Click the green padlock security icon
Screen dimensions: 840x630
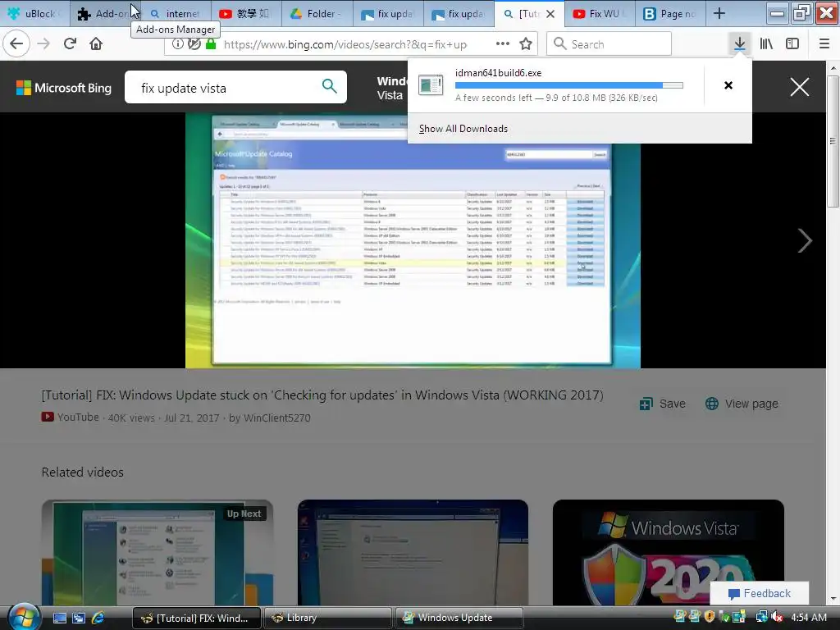click(x=211, y=44)
